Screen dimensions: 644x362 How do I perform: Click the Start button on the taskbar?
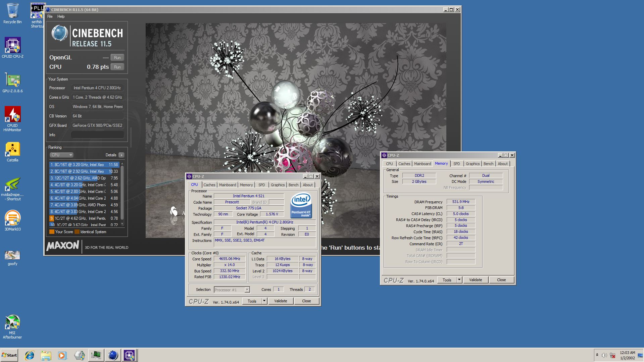click(x=9, y=355)
